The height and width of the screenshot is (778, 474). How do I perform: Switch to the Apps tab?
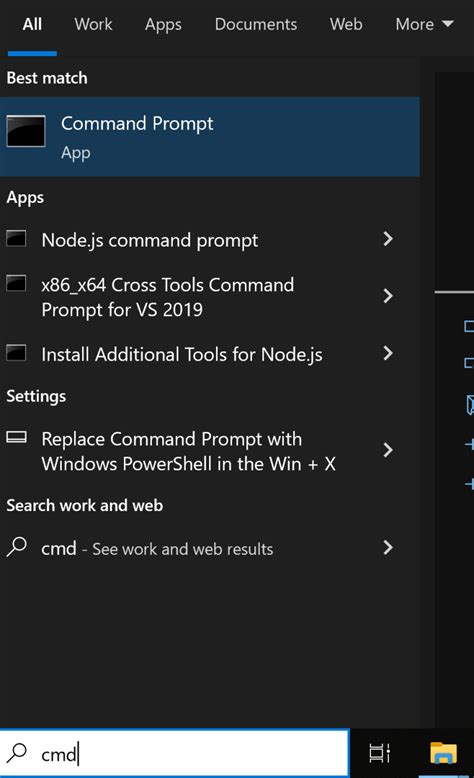coord(163,24)
